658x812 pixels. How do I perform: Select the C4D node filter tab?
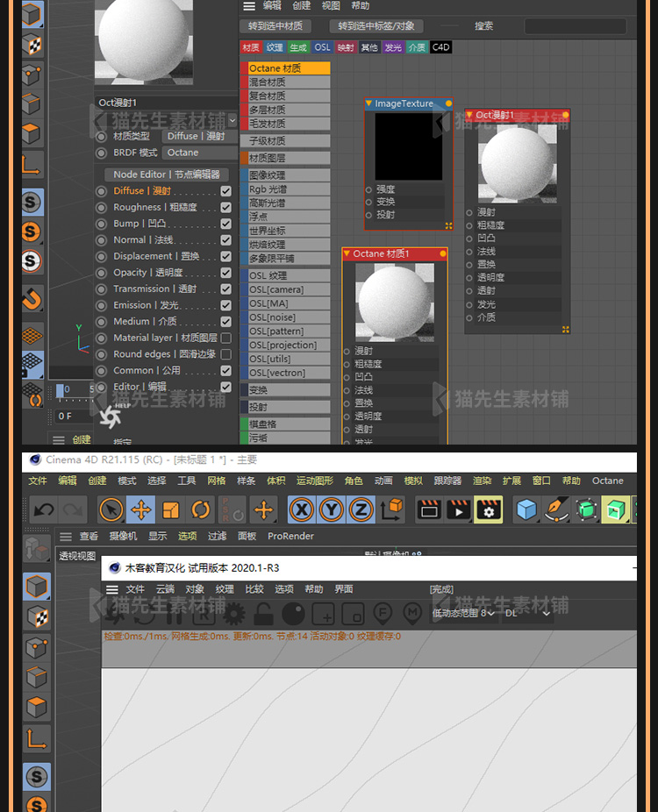[441, 47]
